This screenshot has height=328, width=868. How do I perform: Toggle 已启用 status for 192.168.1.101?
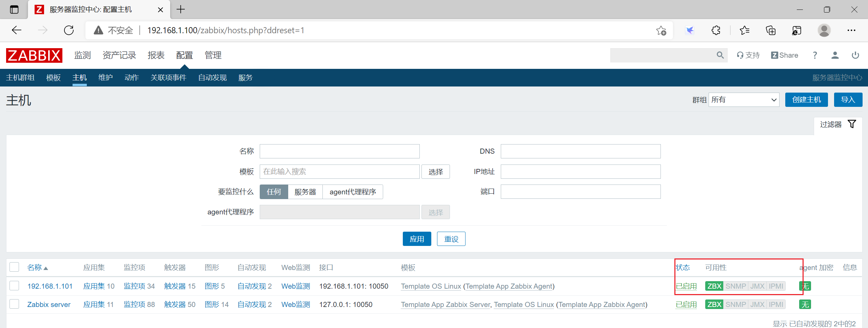(686, 286)
